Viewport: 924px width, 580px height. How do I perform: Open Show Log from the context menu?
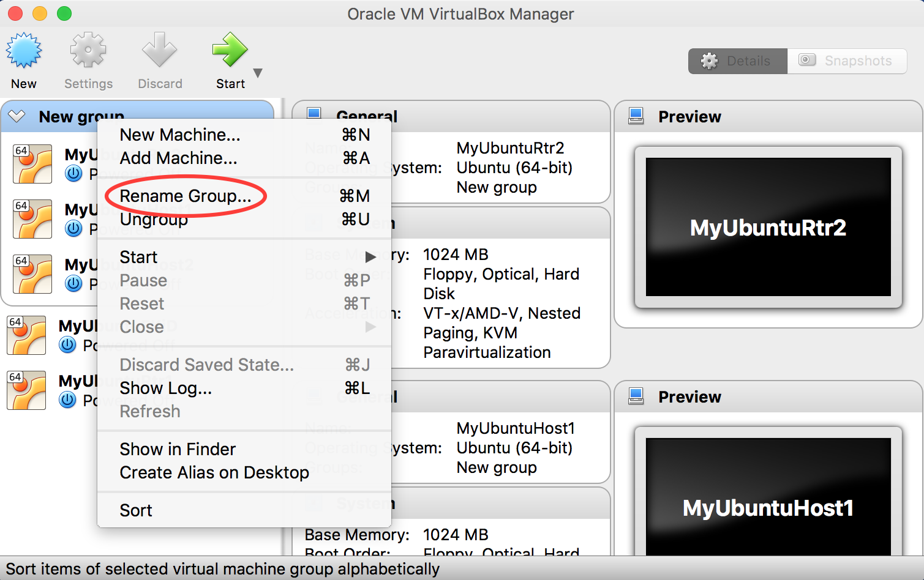[165, 388]
